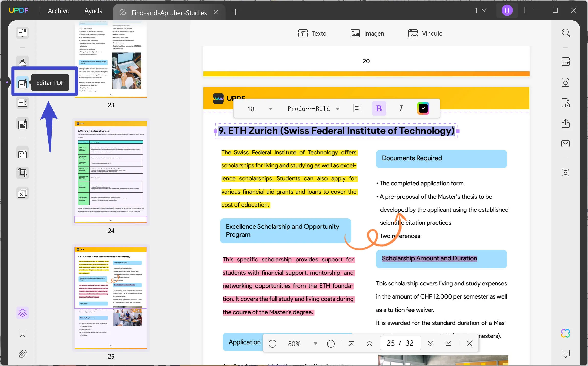This screenshot has width=588, height=366.
Task: Click the Documents Required heading
Action: pyautogui.click(x=412, y=158)
